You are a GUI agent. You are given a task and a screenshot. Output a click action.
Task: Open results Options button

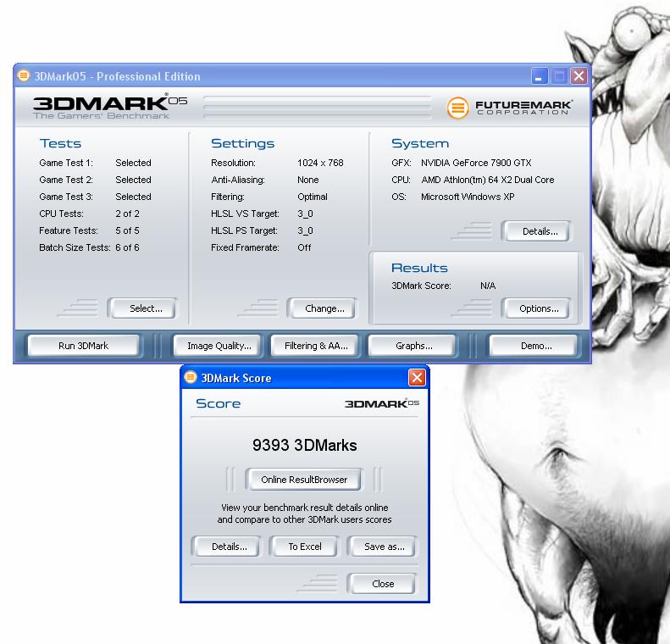(x=539, y=308)
